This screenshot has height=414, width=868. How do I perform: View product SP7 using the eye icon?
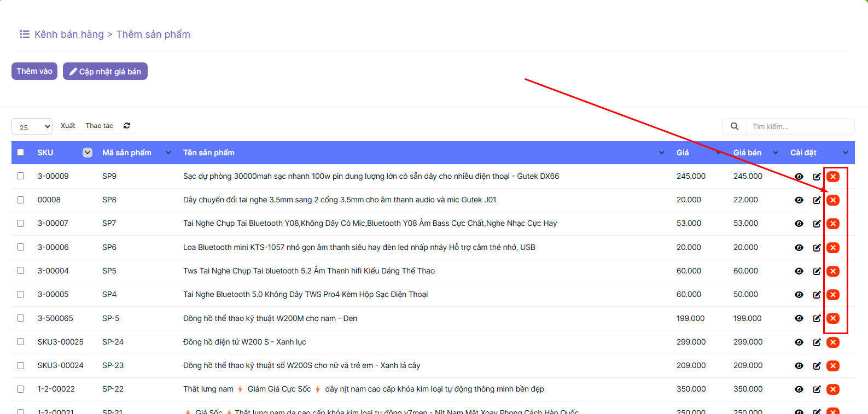click(799, 224)
